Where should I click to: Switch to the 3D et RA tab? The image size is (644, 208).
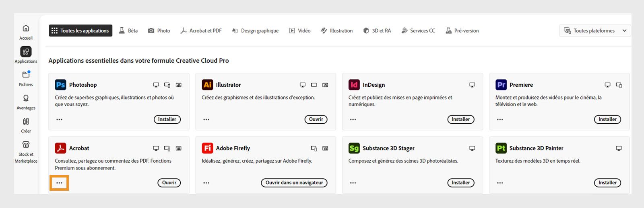(x=377, y=31)
